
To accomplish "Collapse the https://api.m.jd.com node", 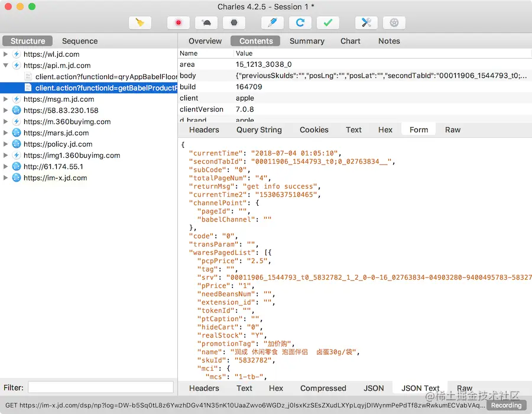I will (5, 65).
